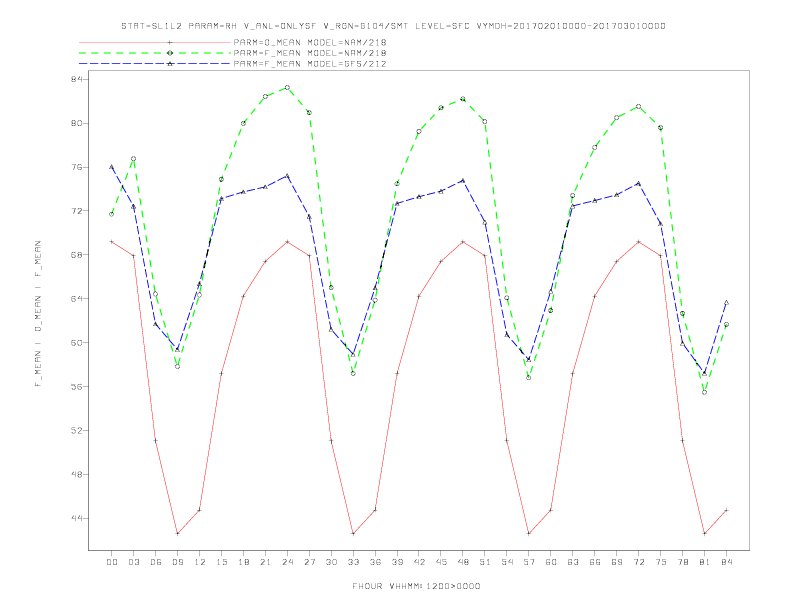The height and width of the screenshot is (612, 792).
Task: Click y-axis tick value 84
Action: 78,79
